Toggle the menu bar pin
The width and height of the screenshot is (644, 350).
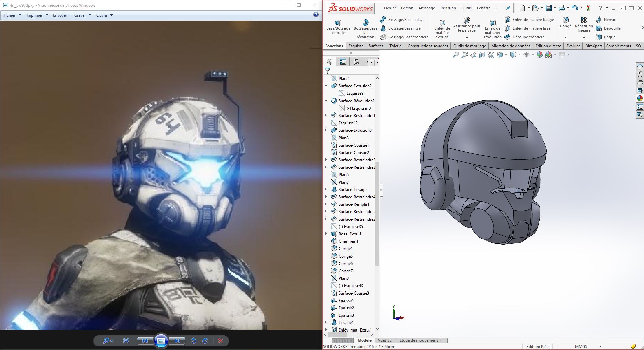pos(508,8)
